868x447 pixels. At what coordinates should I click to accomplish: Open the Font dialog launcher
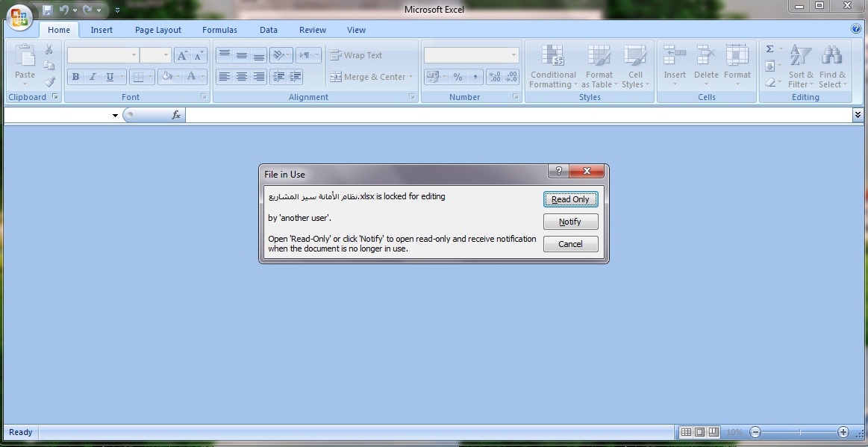point(204,97)
